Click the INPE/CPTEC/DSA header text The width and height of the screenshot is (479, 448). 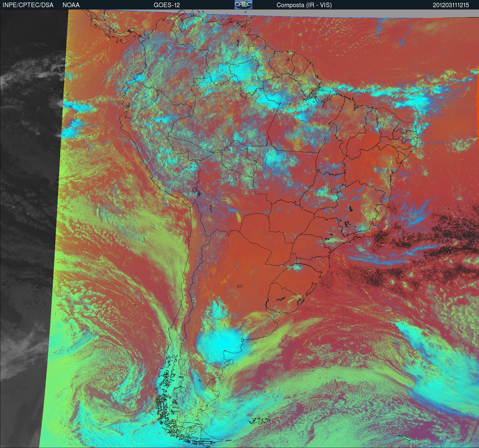(28, 5)
